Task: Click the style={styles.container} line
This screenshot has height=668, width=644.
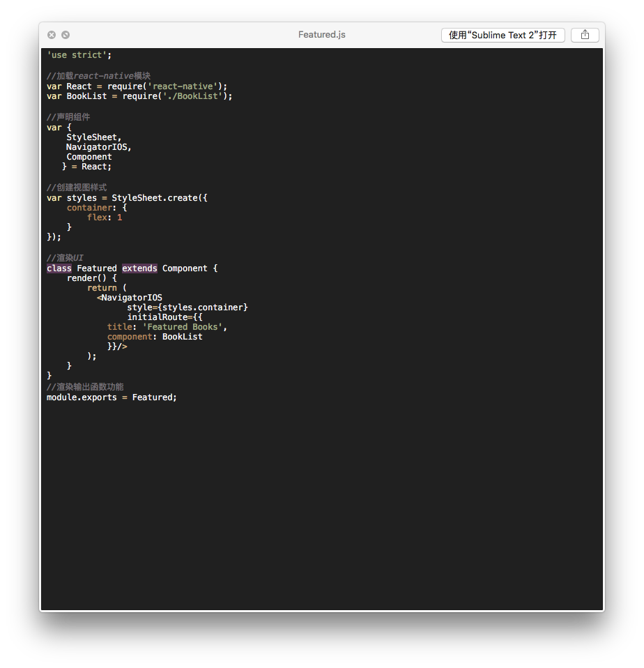Action: click(x=187, y=308)
